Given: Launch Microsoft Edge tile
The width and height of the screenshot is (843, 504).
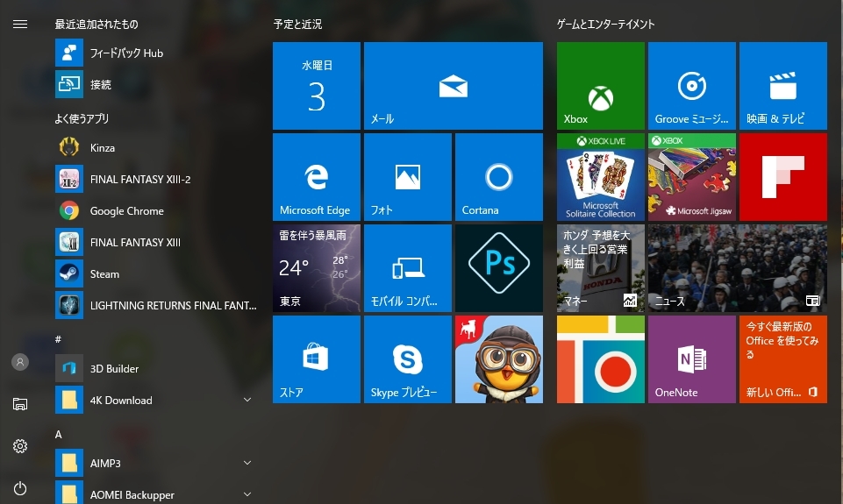Looking at the screenshot, I should click(x=317, y=177).
